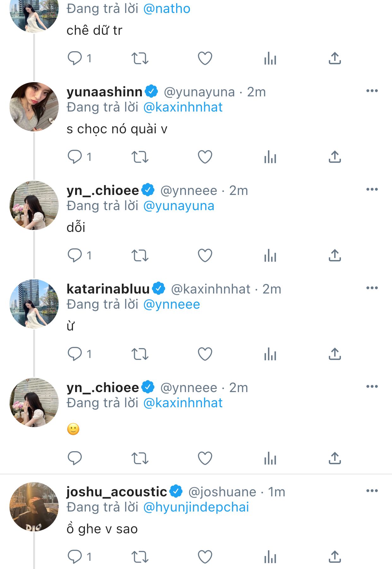Tap joshu_acoustic's profile picture
This screenshot has height=569, width=392.
pyautogui.click(x=34, y=507)
